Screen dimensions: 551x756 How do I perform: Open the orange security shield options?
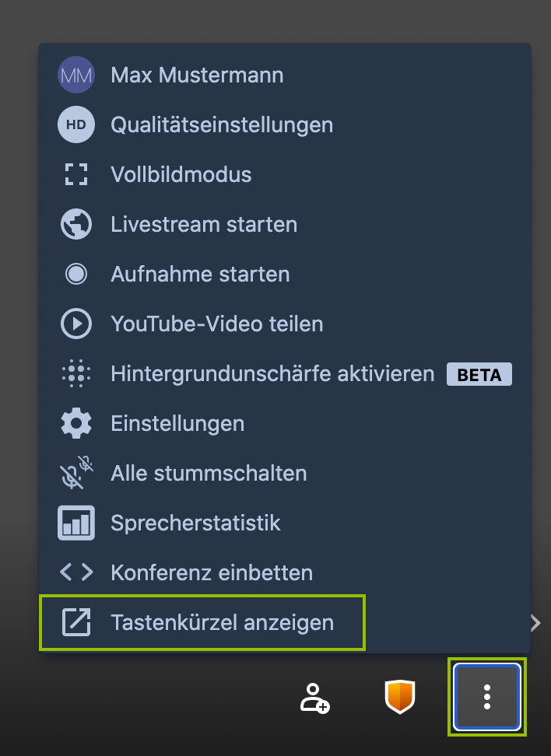point(400,697)
